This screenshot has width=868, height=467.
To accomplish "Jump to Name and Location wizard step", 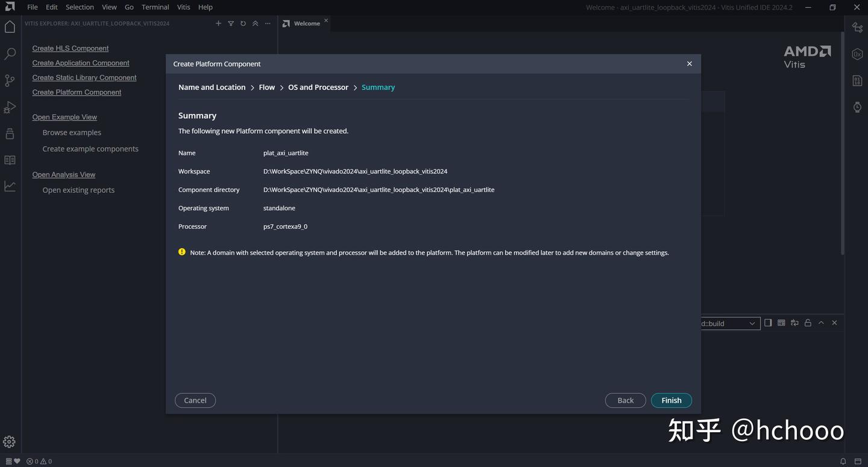I will coord(212,87).
